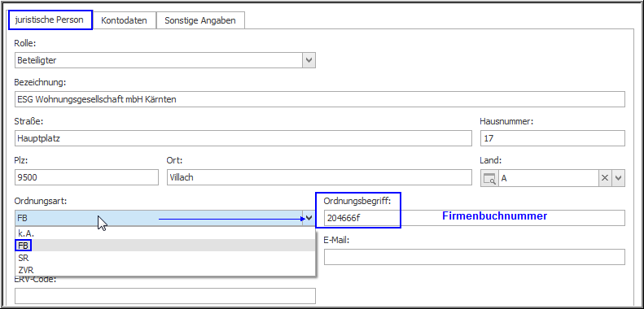The width and height of the screenshot is (644, 309).
Task: Focus the Straße field containing Hauptplatz
Action: pyautogui.click(x=243, y=138)
